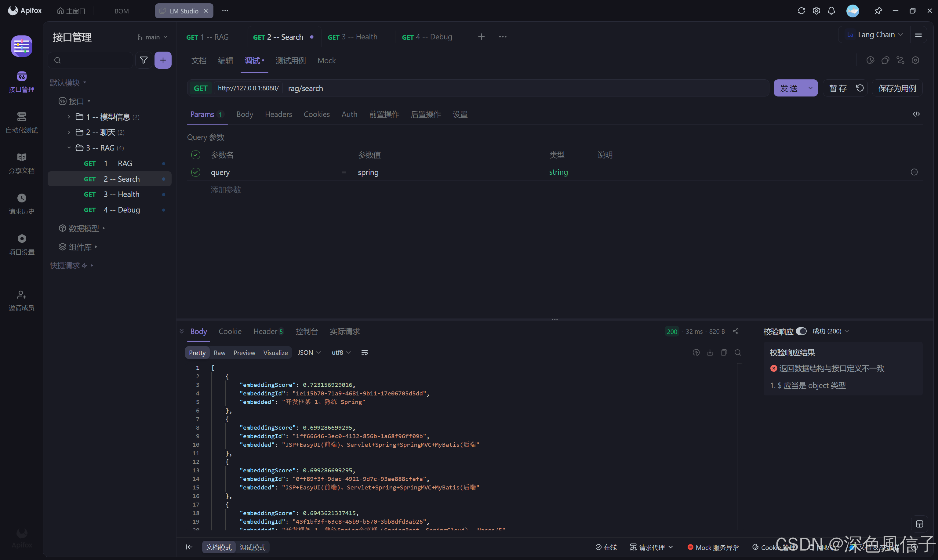Image resolution: width=938 pixels, height=560 pixels.
Task: Switch to the Headers request tab
Action: 278,114
